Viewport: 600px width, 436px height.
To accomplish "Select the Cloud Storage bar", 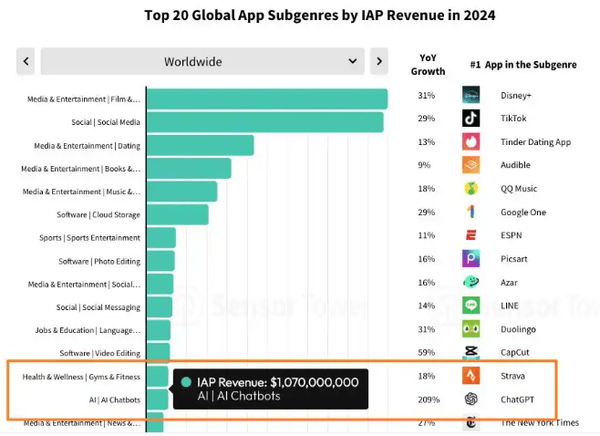I will [178, 215].
